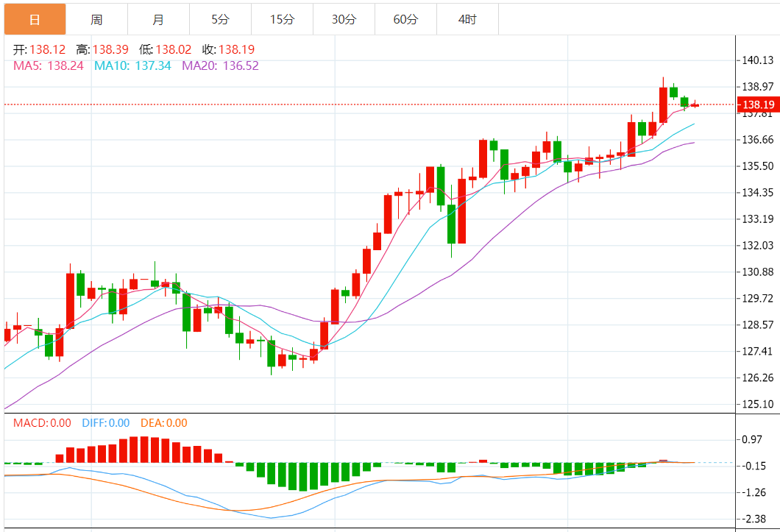Click the red 138.19 current price label
The image size is (780, 532).
click(x=758, y=104)
